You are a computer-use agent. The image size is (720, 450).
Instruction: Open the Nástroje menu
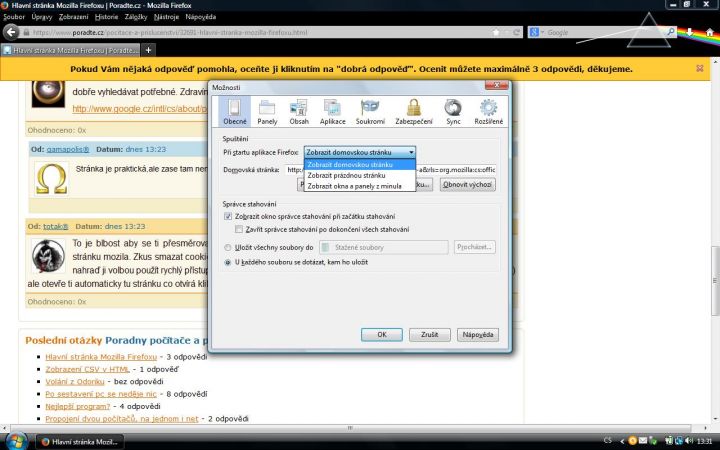166,17
